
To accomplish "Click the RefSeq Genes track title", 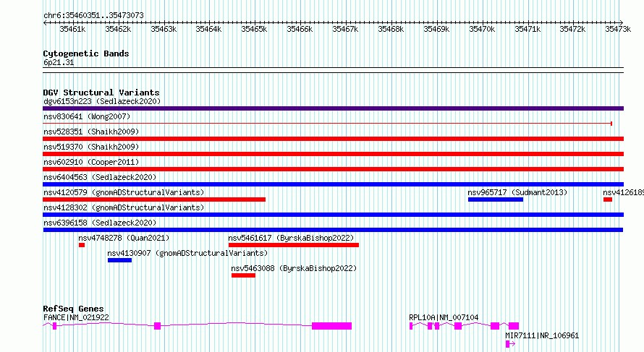I will point(73,309).
